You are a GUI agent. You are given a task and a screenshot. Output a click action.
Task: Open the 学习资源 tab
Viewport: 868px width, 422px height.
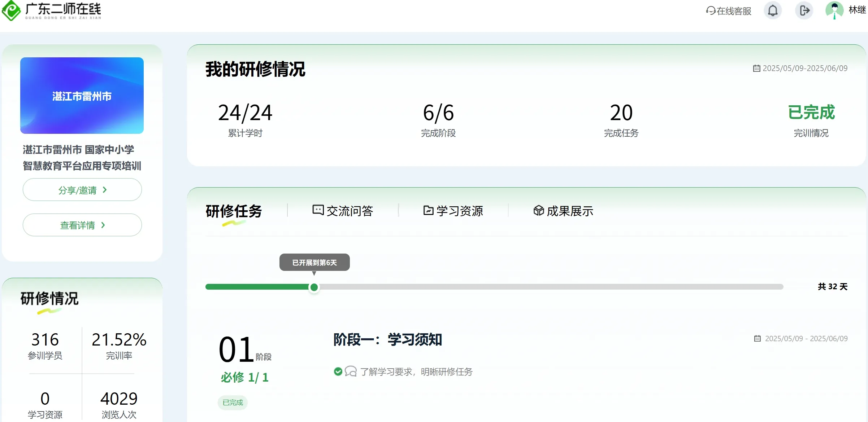(453, 211)
